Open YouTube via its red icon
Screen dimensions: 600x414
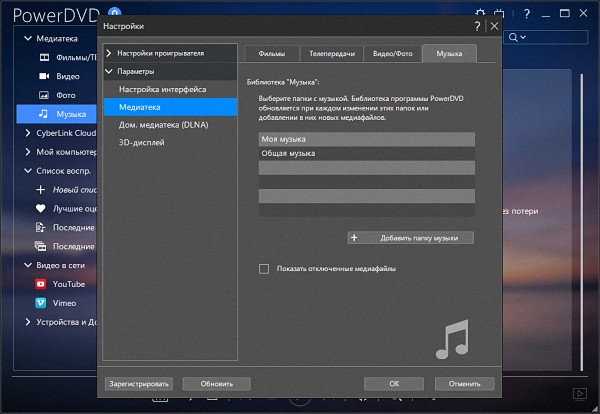[x=41, y=283]
